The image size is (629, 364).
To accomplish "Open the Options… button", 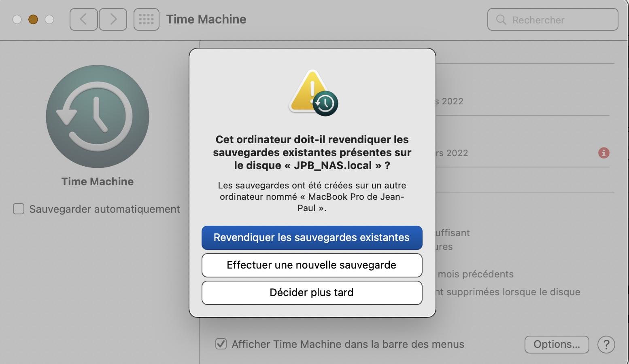I will point(557,344).
